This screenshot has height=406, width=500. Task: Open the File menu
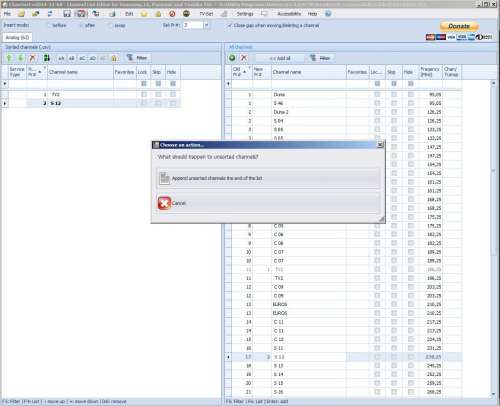(x=7, y=14)
